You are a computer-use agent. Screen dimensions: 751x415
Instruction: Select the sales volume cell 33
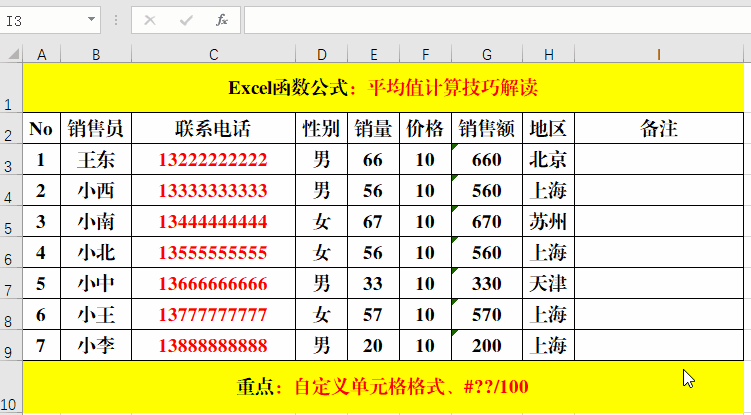click(x=374, y=283)
